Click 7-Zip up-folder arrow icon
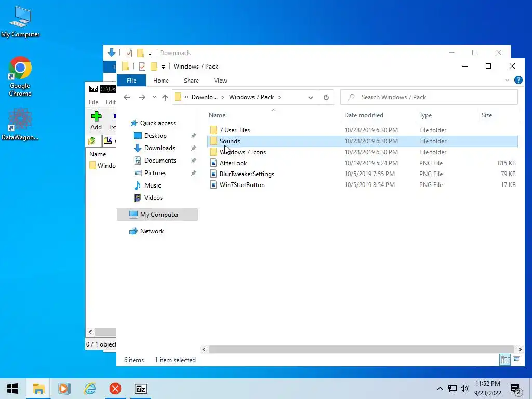The image size is (532, 399). tap(92, 140)
